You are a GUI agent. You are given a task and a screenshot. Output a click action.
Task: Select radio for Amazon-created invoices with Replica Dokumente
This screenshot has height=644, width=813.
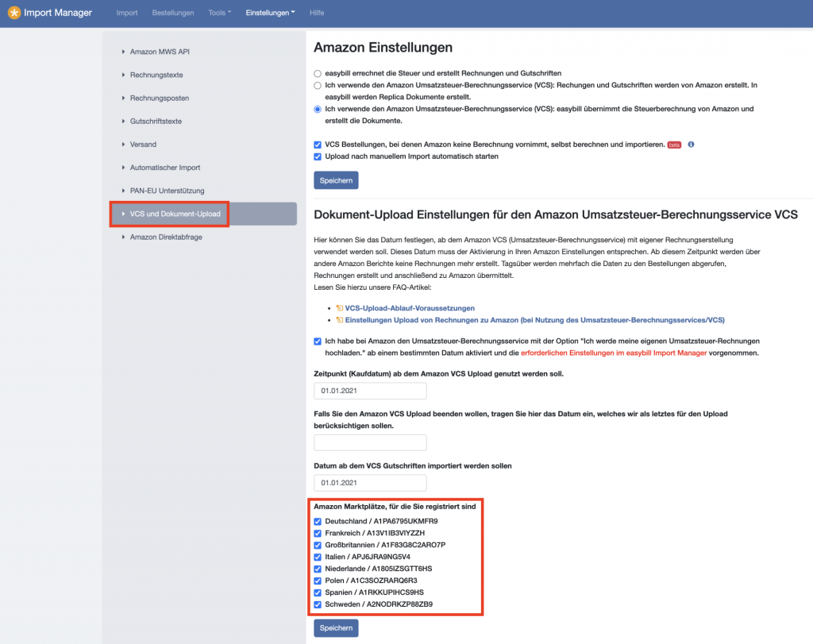pyautogui.click(x=318, y=86)
